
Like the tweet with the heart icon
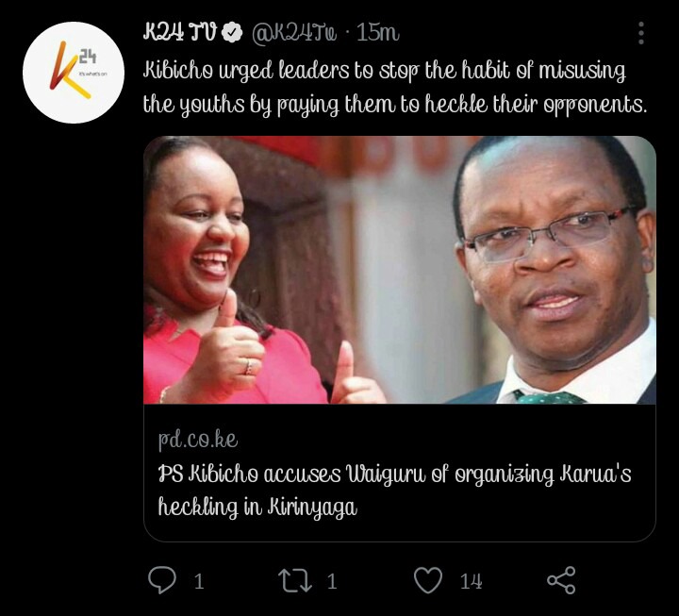[x=428, y=580]
